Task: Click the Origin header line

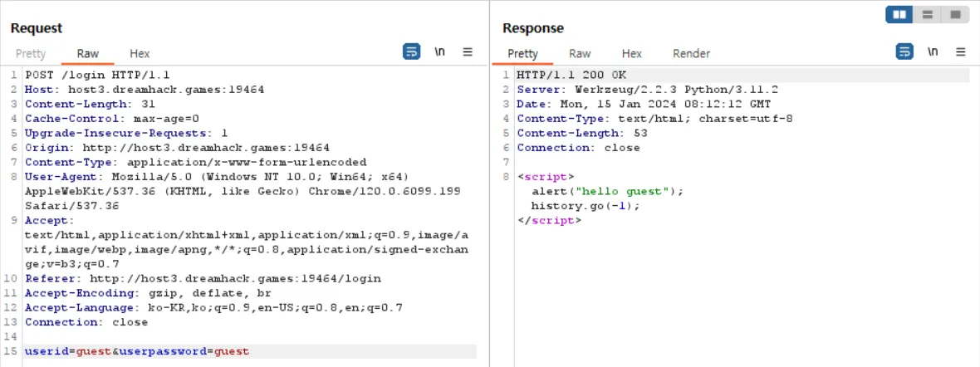Action: pyautogui.click(x=177, y=148)
